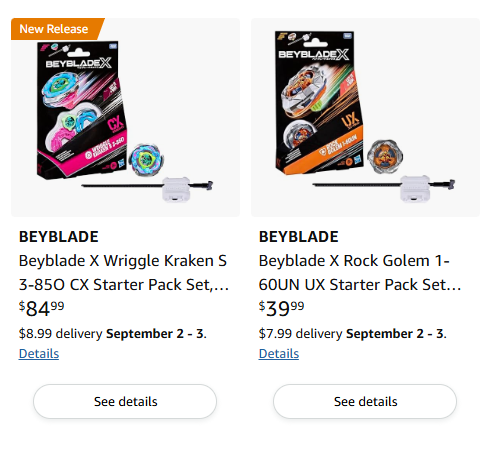This screenshot has height=461, width=483.
Task: Click the orange Golem spinning top beside box
Action: (385, 157)
